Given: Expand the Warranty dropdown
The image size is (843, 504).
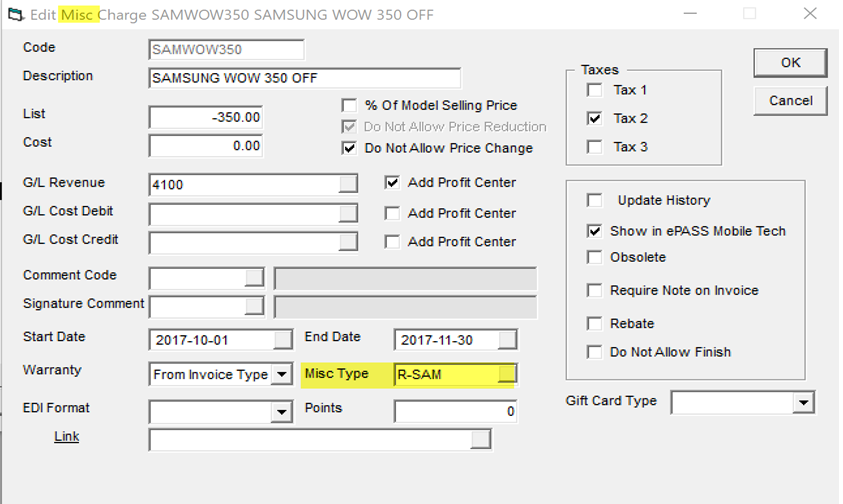Looking at the screenshot, I should 281,375.
